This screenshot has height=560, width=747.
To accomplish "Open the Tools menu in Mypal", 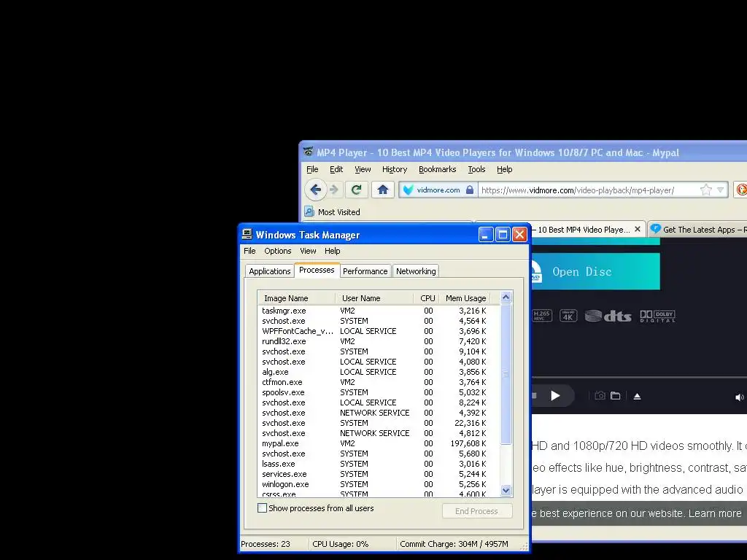I will 476,169.
